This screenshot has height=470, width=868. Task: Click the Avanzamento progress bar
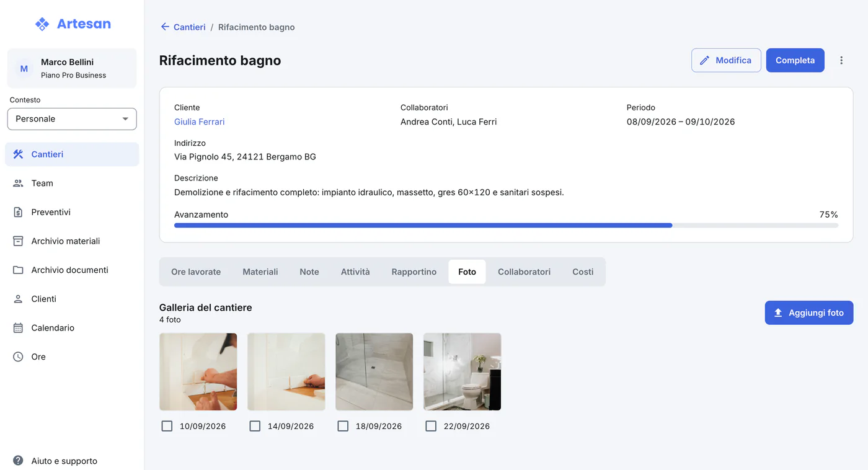[x=506, y=226]
